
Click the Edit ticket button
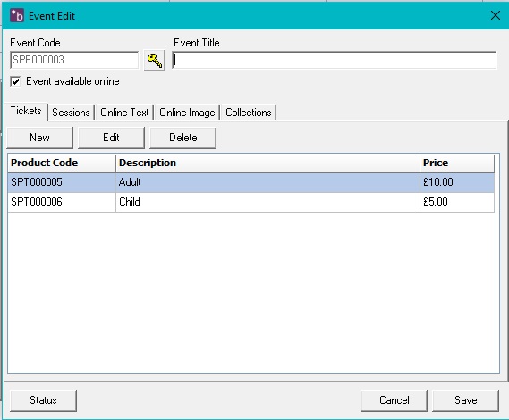(x=111, y=138)
